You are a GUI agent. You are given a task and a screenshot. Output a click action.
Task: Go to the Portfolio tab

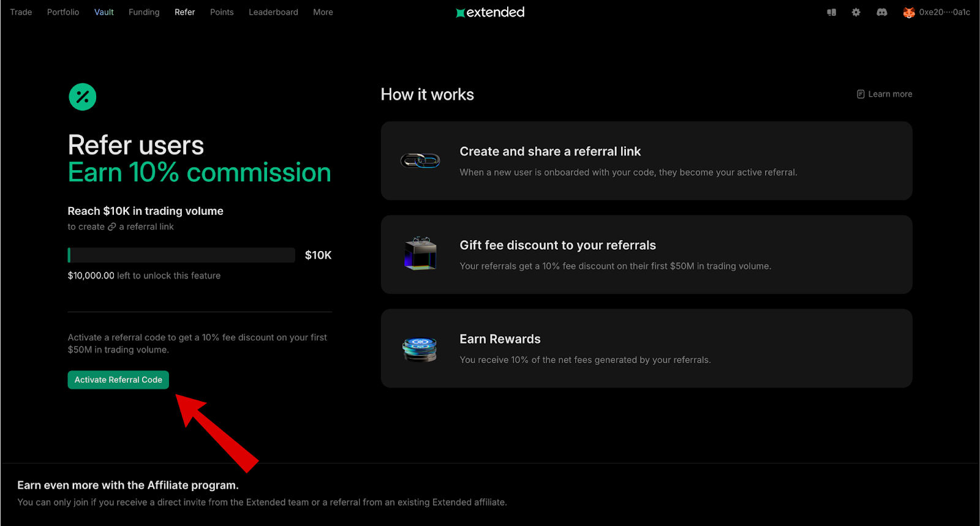(63, 12)
